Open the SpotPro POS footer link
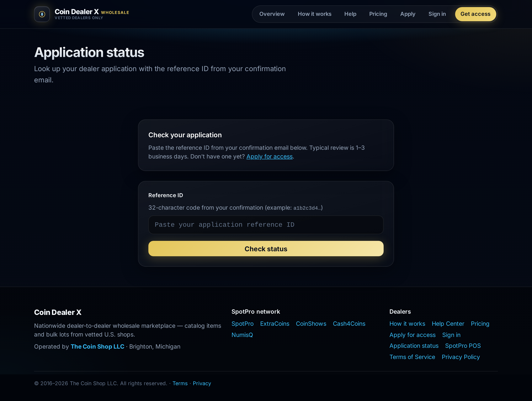 click(x=463, y=346)
